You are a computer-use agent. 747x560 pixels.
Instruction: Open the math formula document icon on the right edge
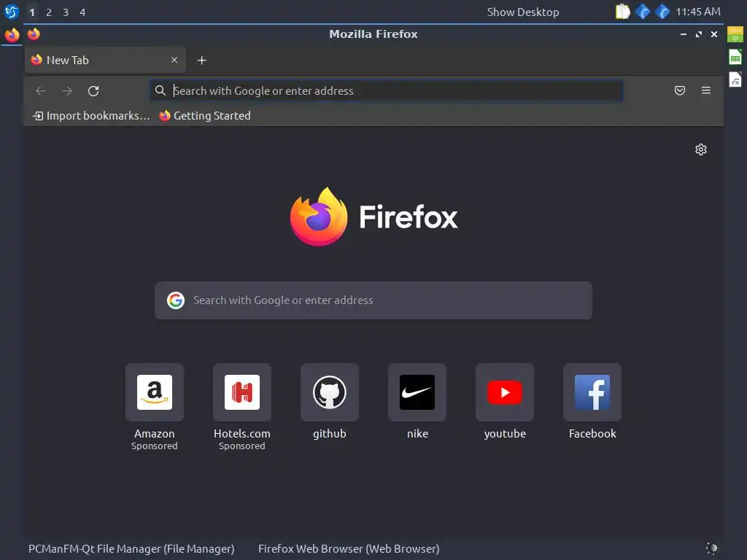(735, 79)
